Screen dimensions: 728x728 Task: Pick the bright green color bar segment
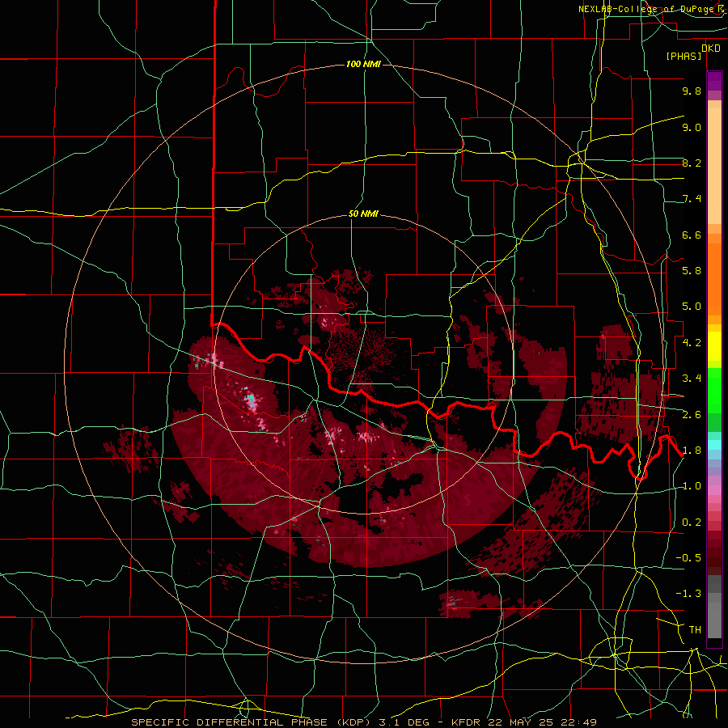[x=714, y=390]
